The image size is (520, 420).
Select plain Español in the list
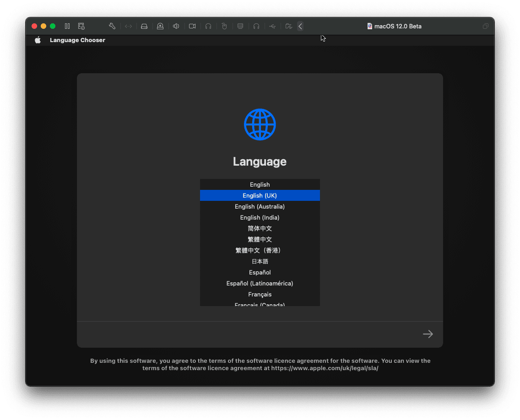click(260, 273)
